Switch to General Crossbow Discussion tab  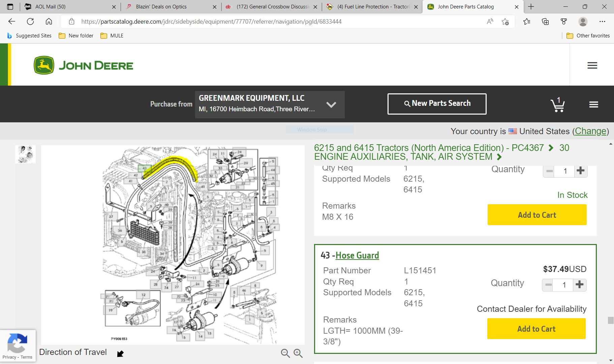(271, 7)
